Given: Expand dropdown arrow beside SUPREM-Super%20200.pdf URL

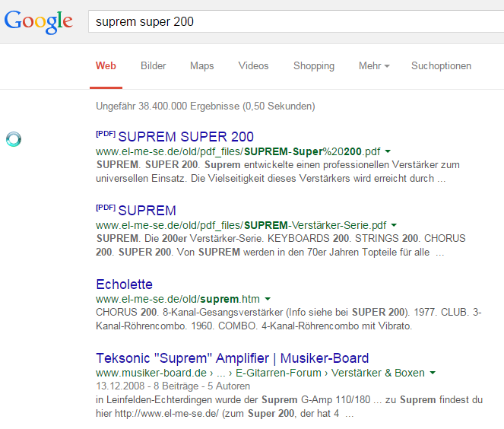Looking at the screenshot, I should 388,152.
